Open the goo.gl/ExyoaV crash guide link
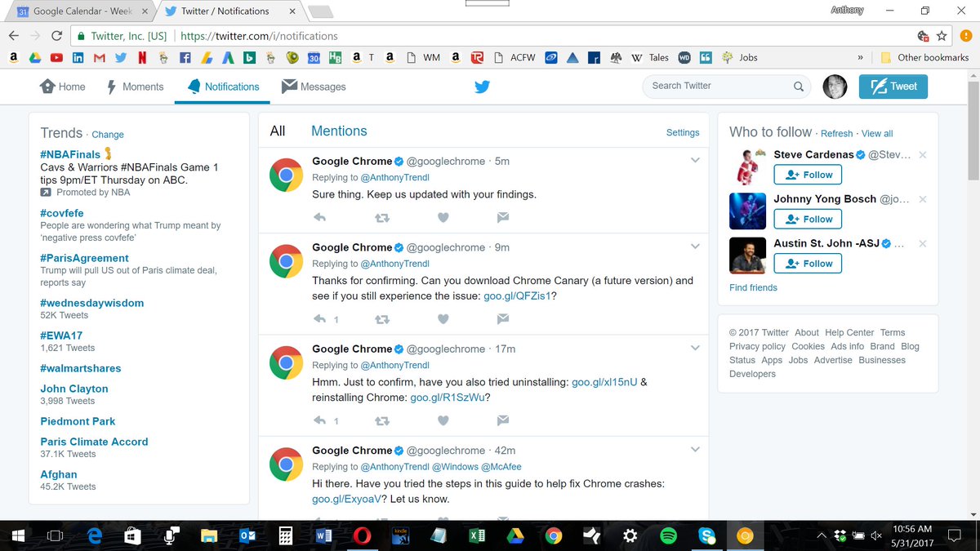 tap(346, 499)
